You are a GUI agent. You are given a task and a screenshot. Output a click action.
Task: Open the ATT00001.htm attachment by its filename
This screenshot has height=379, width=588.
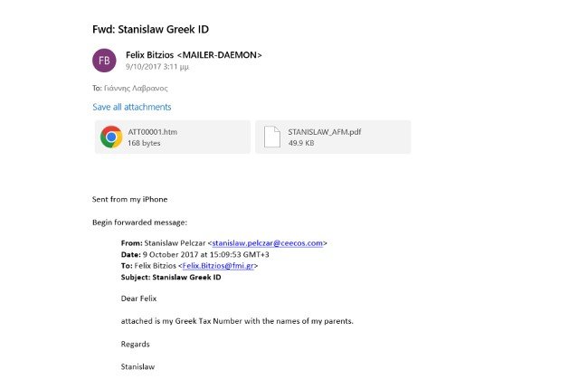pos(152,131)
